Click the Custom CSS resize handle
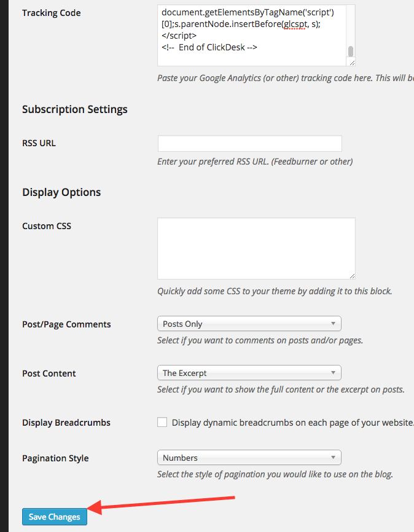Image resolution: width=414 pixels, height=532 pixels. point(352,276)
